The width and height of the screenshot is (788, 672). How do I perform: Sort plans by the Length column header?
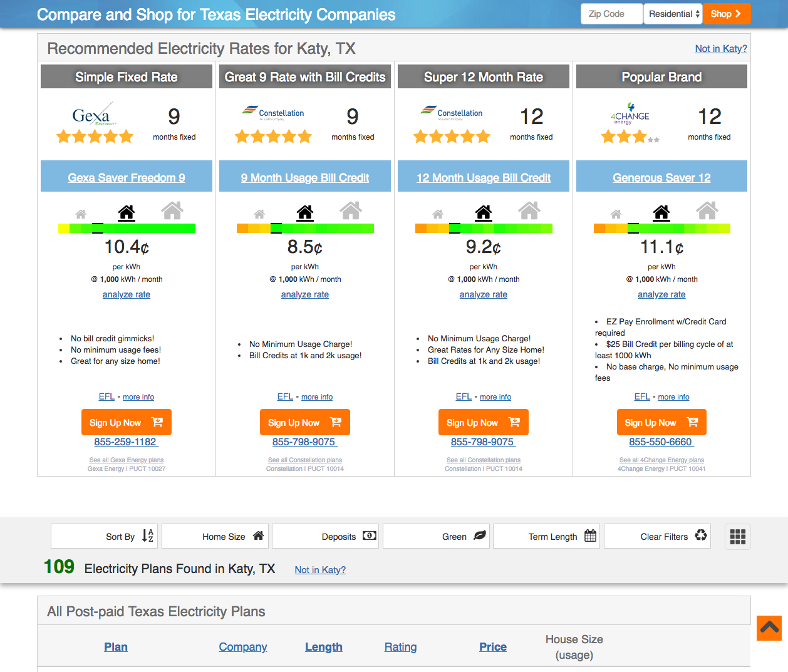click(x=323, y=647)
